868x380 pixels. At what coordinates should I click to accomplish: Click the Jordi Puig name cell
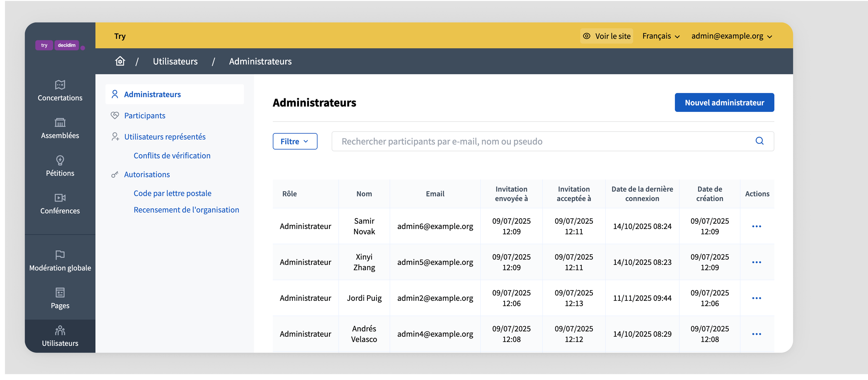coord(364,298)
